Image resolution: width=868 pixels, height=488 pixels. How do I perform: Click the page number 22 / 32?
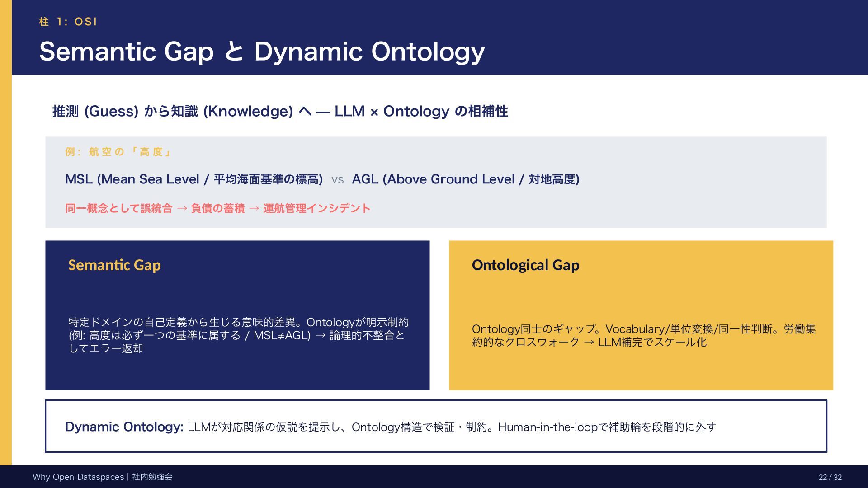click(830, 477)
